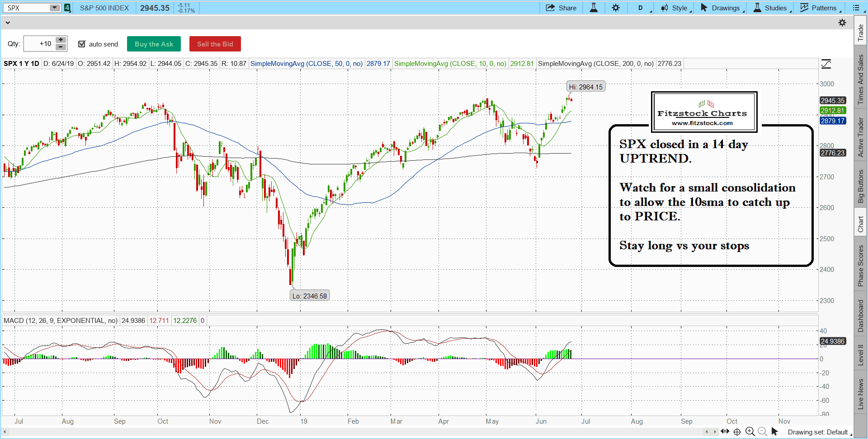Screen dimensions: 868x439
Task: Click the Buy the Ask button
Action: click(x=154, y=44)
